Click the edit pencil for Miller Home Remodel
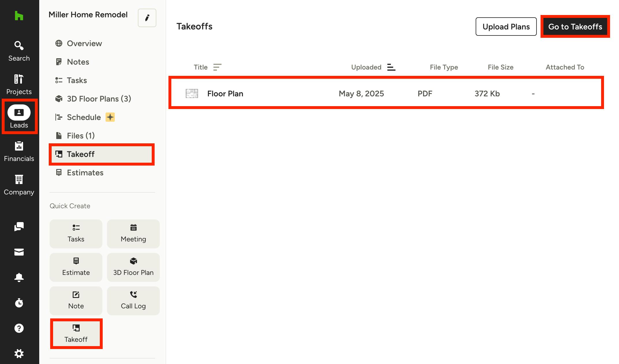This screenshot has height=364, width=619. [x=147, y=18]
